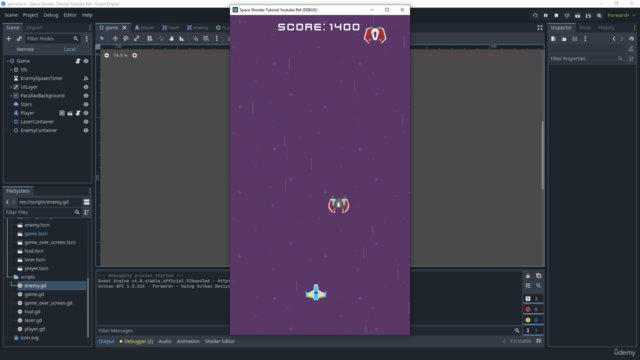Zoom out the viewport with minus button

107,56
